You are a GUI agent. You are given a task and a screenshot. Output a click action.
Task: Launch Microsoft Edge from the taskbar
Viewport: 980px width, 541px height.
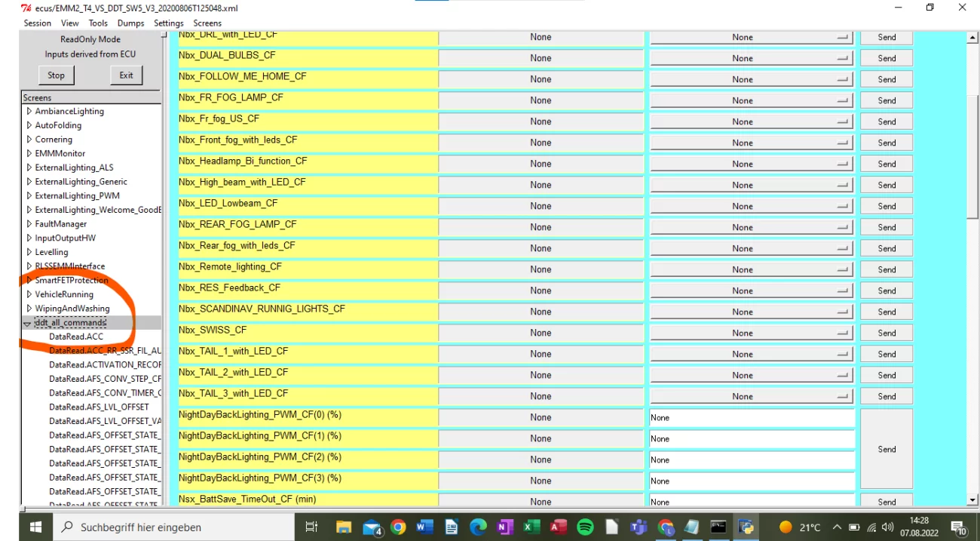(478, 527)
